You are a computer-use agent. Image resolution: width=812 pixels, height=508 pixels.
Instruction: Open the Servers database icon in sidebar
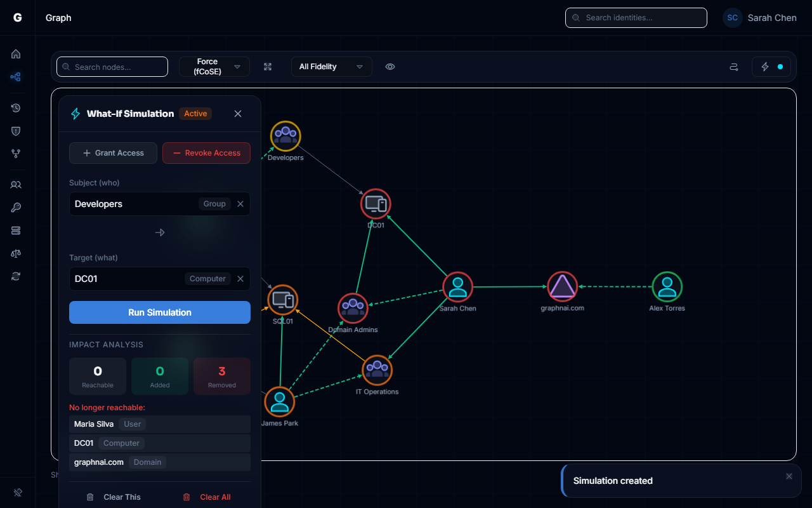(x=16, y=230)
